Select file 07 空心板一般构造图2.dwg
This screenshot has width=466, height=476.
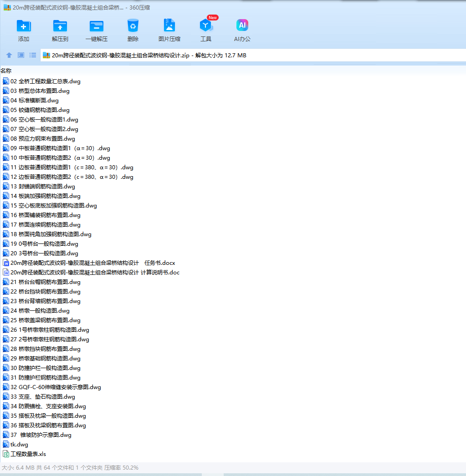coord(41,129)
